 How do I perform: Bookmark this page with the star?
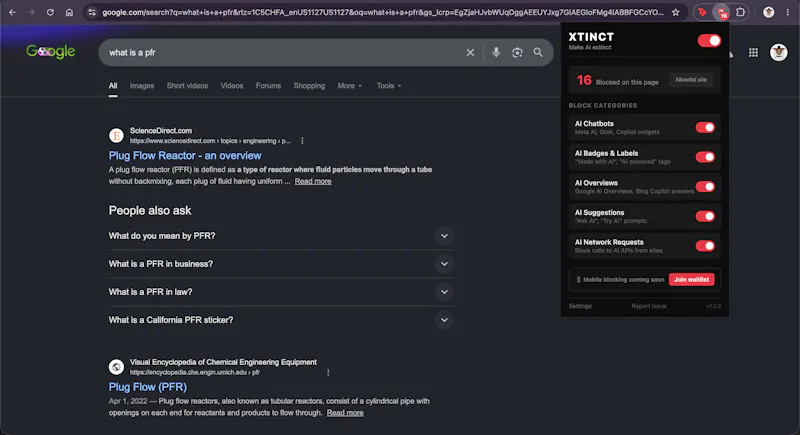676,12
